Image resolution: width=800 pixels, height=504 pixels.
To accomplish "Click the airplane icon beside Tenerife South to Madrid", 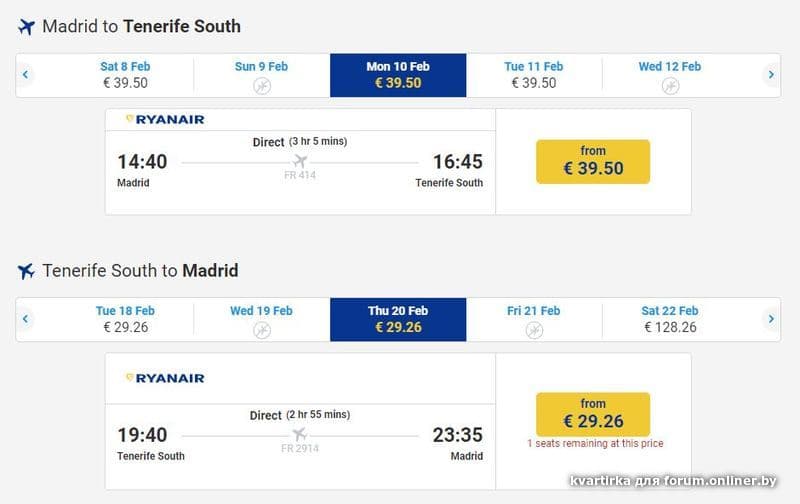I will coord(27,271).
